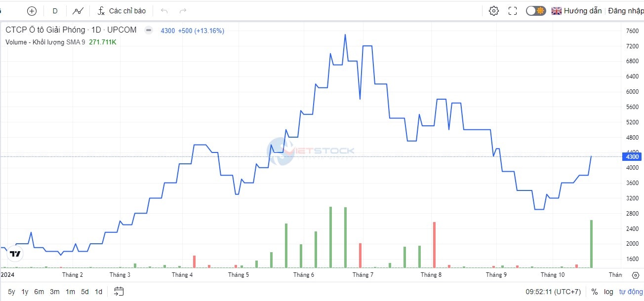The height and width of the screenshot is (301, 644).
Task: Enter fullscreen mode icon
Action: pyautogui.click(x=513, y=11)
